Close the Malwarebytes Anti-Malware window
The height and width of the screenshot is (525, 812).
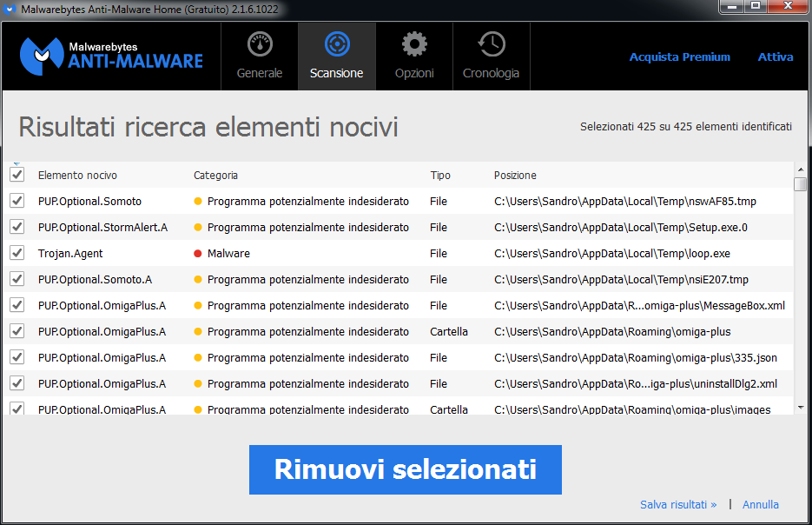click(789, 6)
